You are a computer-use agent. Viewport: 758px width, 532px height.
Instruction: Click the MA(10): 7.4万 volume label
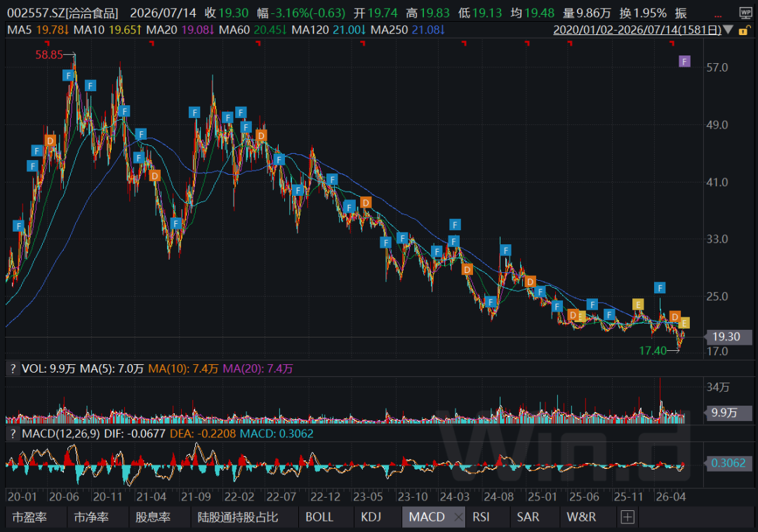(x=183, y=368)
